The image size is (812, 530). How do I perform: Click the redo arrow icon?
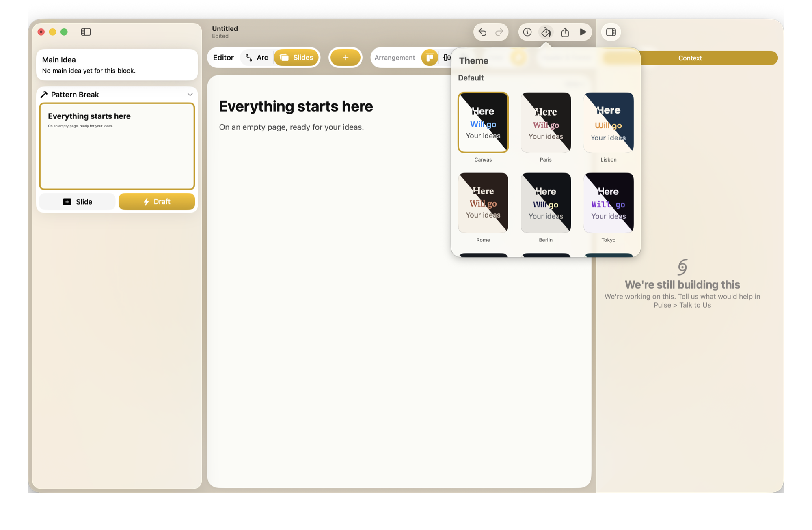[499, 32]
